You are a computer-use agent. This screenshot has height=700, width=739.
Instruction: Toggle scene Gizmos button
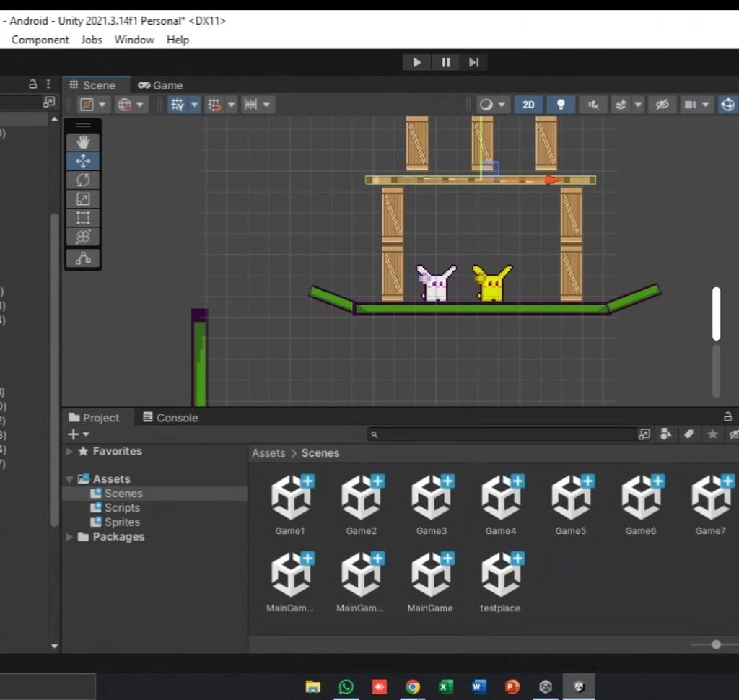pyautogui.click(x=727, y=105)
